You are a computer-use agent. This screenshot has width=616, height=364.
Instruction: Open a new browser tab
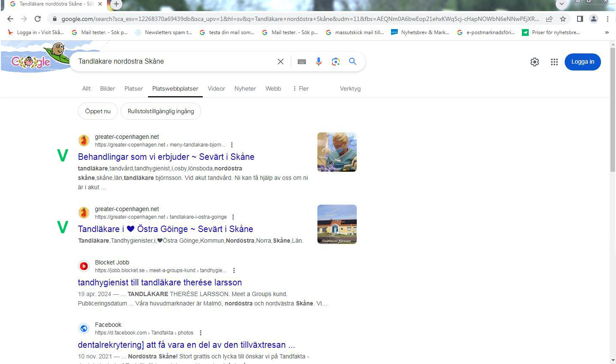pos(116,4)
